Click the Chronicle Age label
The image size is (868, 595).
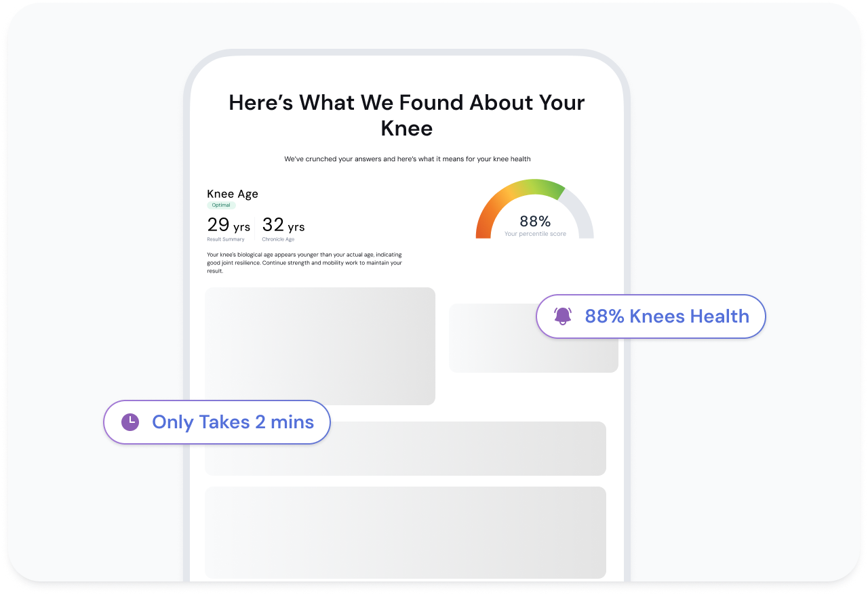[x=278, y=239]
